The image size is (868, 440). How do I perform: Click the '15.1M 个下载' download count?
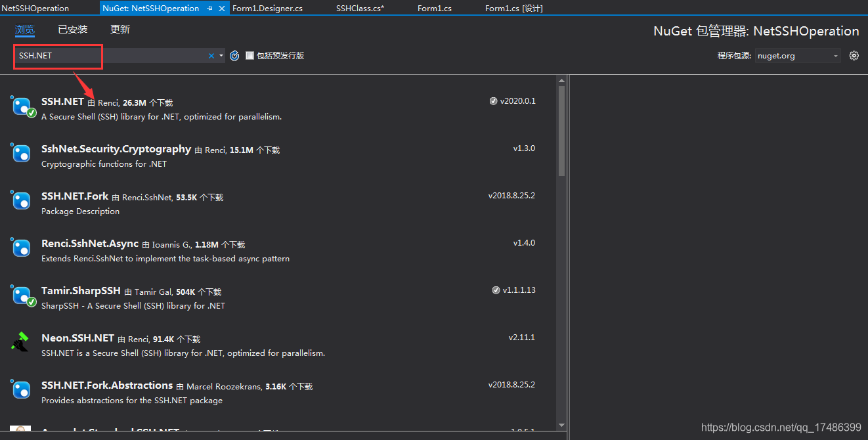255,150
